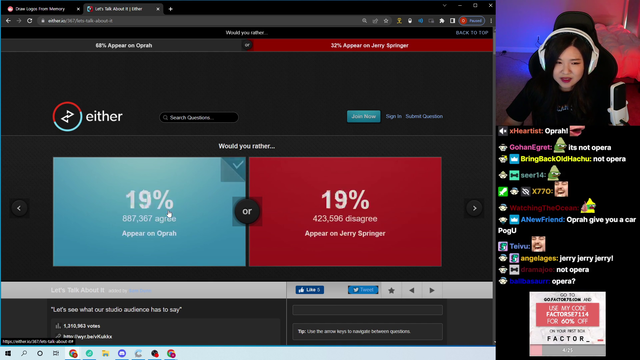This screenshot has width=640, height=360.
Task: Click the Tweet button
Action: (363, 290)
